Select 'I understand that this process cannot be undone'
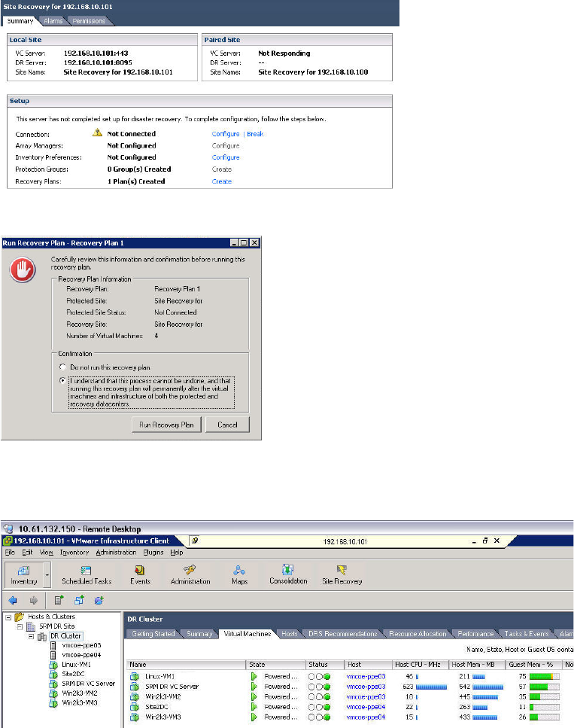574x728 pixels. point(62,380)
